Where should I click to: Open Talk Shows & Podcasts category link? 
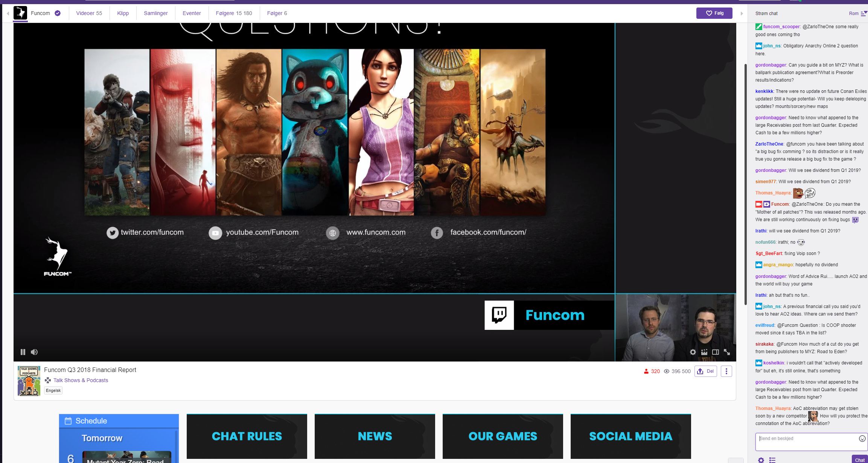click(81, 380)
